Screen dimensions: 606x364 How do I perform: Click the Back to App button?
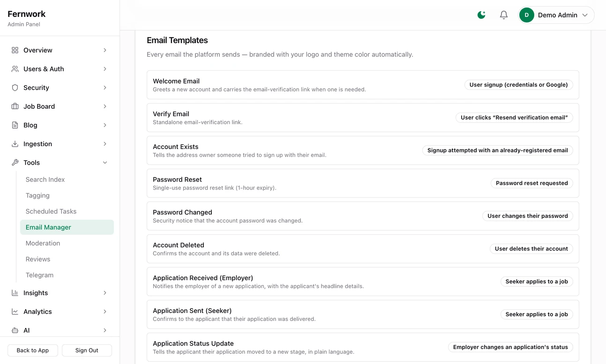click(33, 350)
